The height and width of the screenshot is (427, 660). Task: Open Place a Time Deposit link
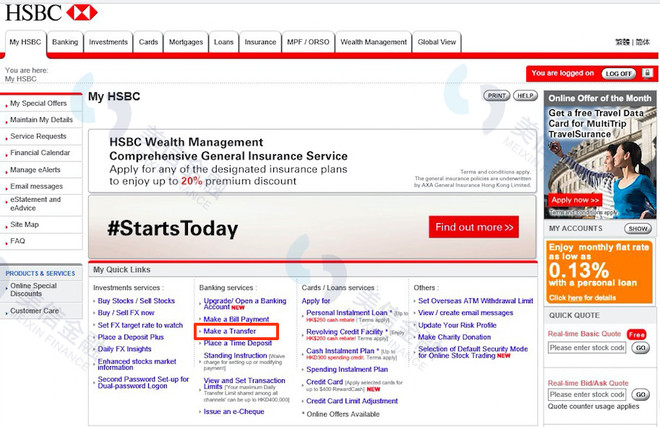click(237, 343)
